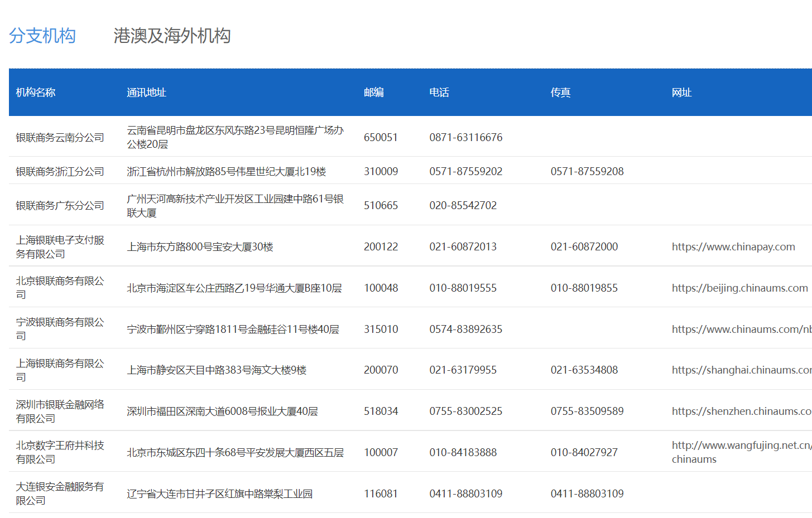The image size is (812, 518).
Task: Click postal code 510665
Action: coord(381,205)
